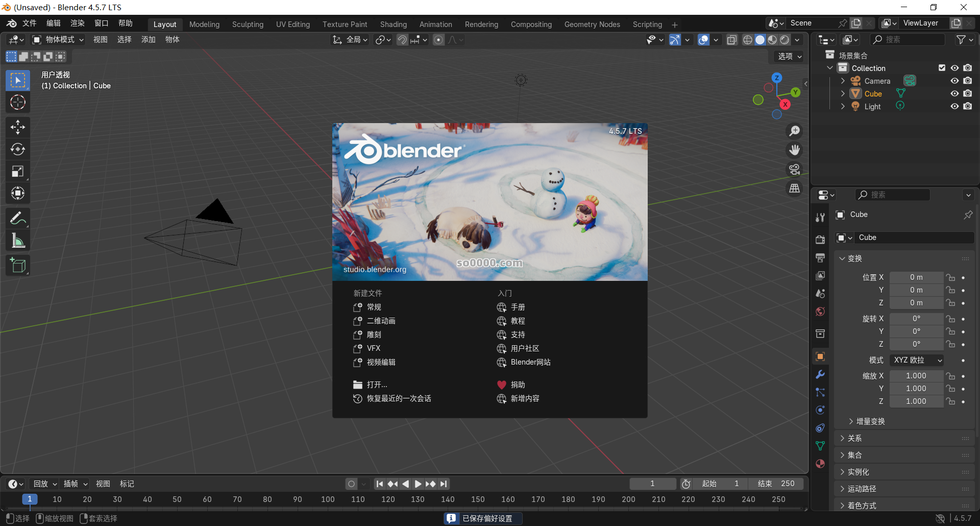Viewport: 980px width, 526px height.
Task: Select the Cursor tool in the toolbar
Action: (18, 103)
